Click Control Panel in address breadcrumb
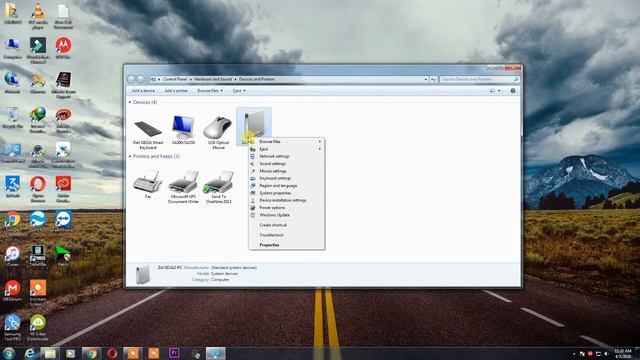Viewport: 640px width, 360px height. point(175,79)
